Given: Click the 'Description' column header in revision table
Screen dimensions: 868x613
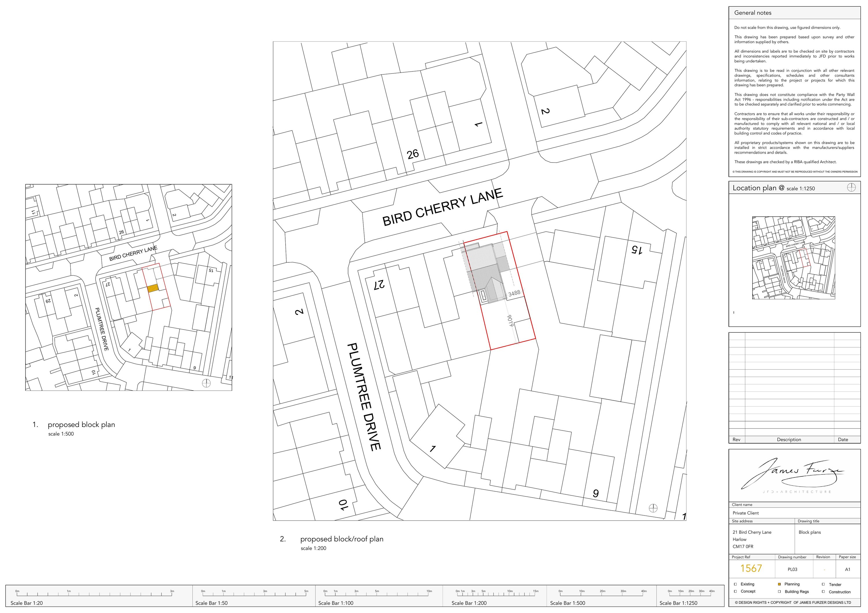Looking at the screenshot, I should pyautogui.click(x=789, y=439).
